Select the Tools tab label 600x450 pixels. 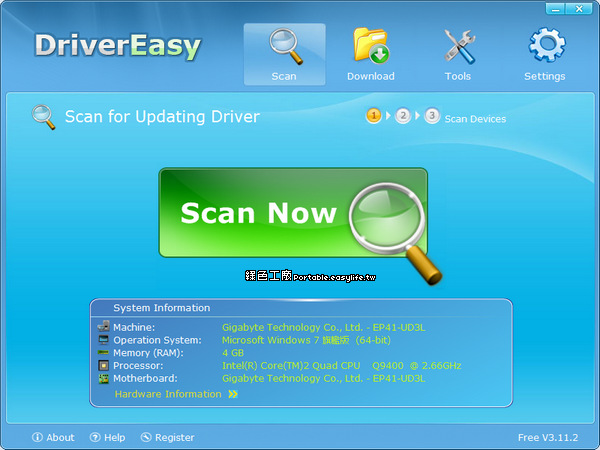pos(458,76)
